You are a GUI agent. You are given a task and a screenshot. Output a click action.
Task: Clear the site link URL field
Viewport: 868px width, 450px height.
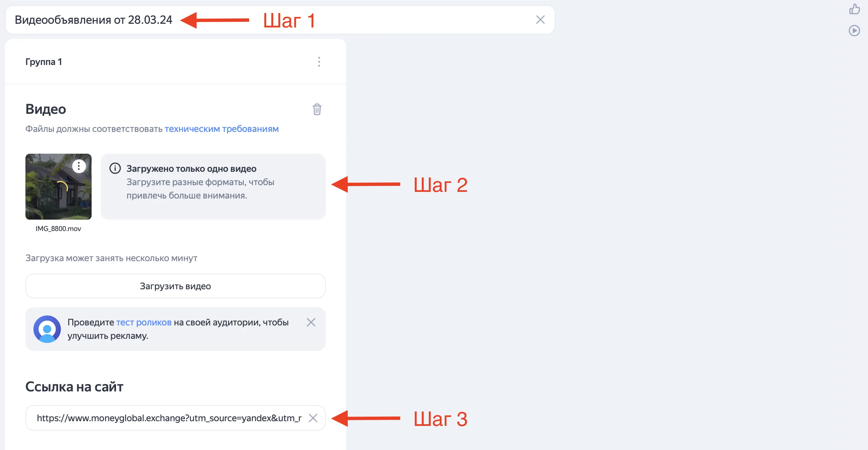313,418
